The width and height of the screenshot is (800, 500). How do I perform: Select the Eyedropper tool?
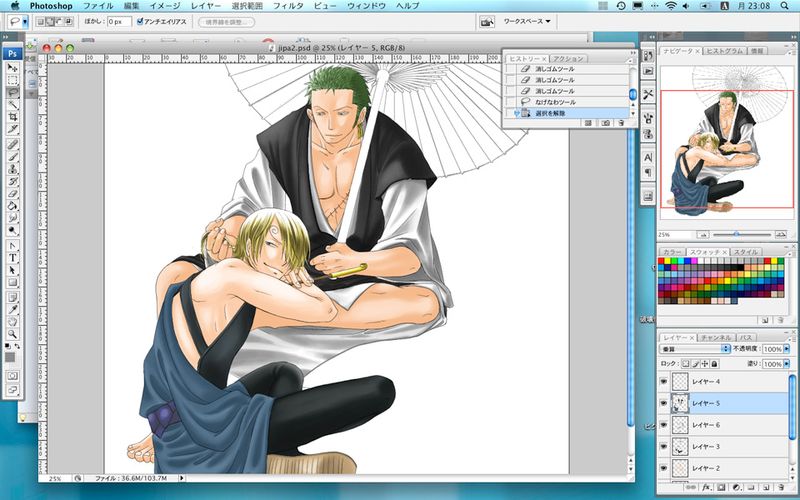point(13,310)
